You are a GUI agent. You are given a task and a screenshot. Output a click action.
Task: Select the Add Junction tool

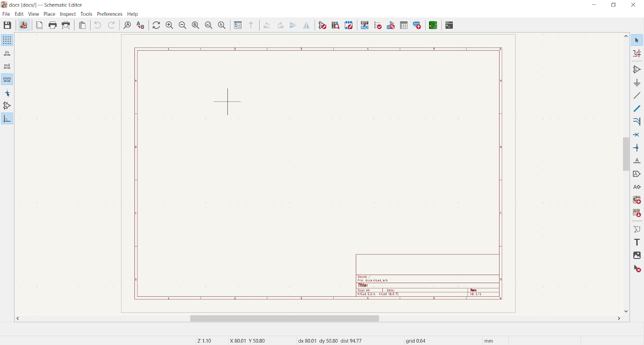(x=637, y=148)
